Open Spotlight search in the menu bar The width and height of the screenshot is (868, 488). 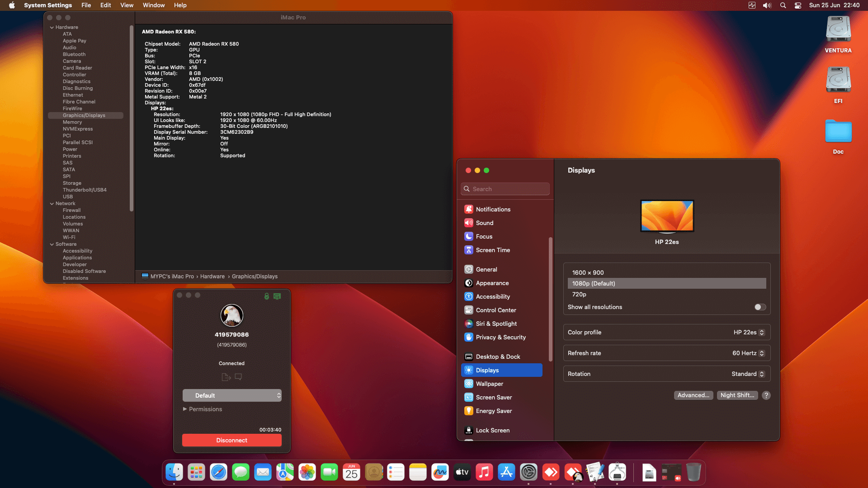783,5
